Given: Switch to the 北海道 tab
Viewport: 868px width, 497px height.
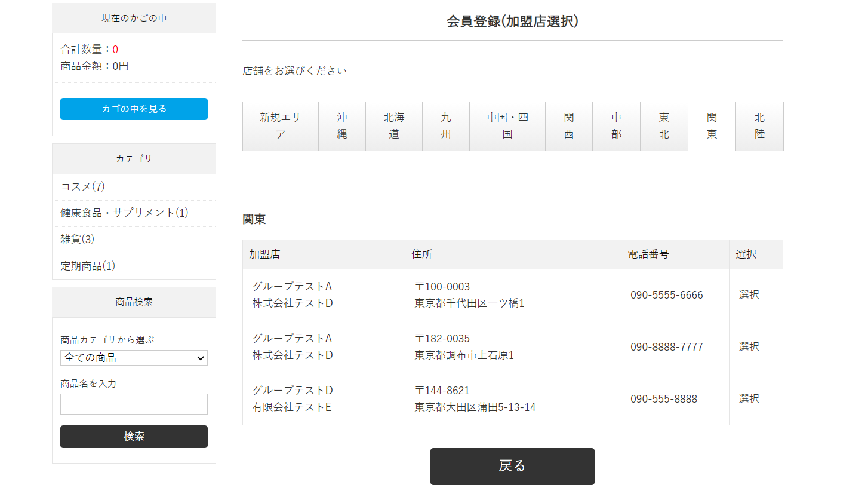Looking at the screenshot, I should click(394, 126).
